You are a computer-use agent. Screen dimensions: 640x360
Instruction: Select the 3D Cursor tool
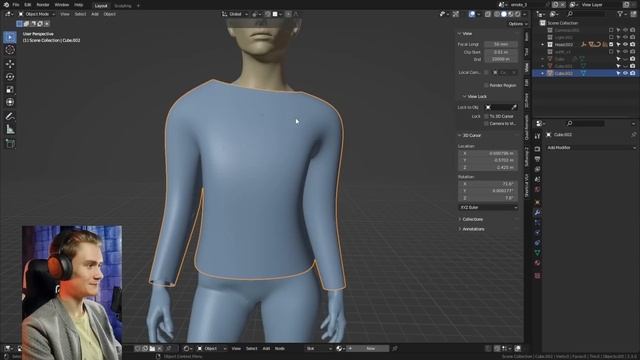click(10, 50)
